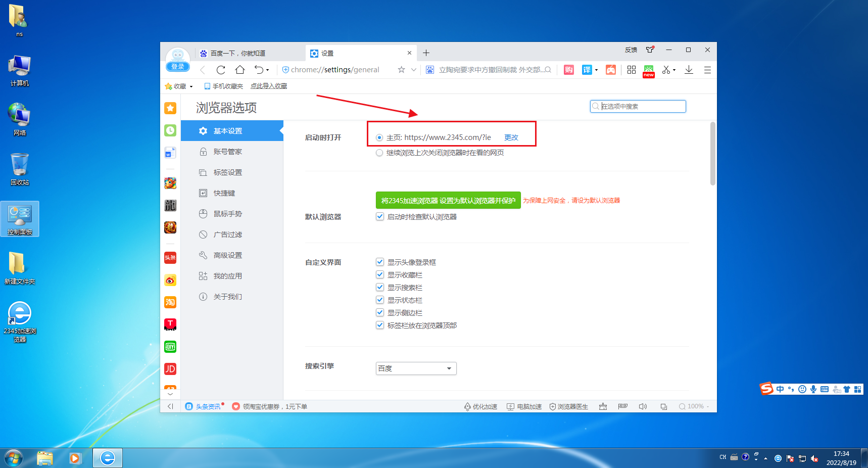868x468 pixels.
Task: Open the 百度 search engine dropdown
Action: point(415,368)
